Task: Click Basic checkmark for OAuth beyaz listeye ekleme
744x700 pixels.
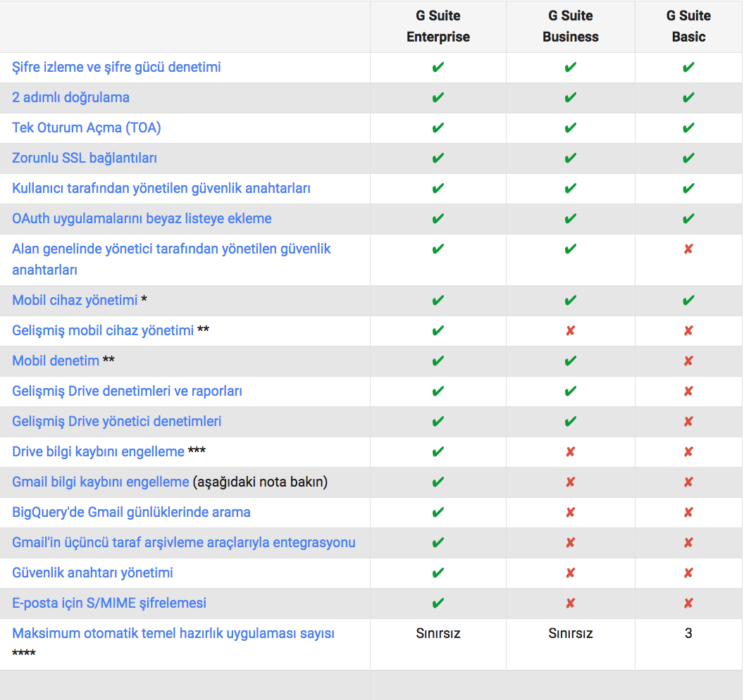Action: (x=688, y=218)
